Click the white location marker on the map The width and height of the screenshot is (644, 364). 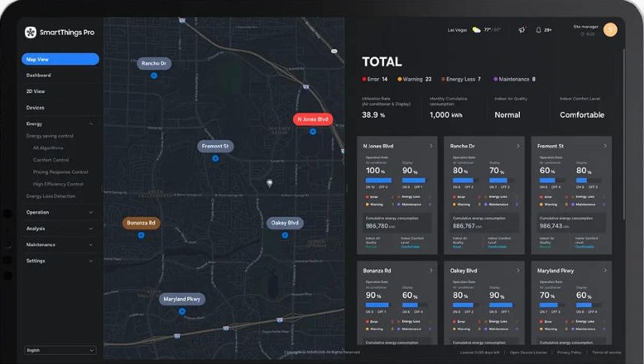coord(270,183)
